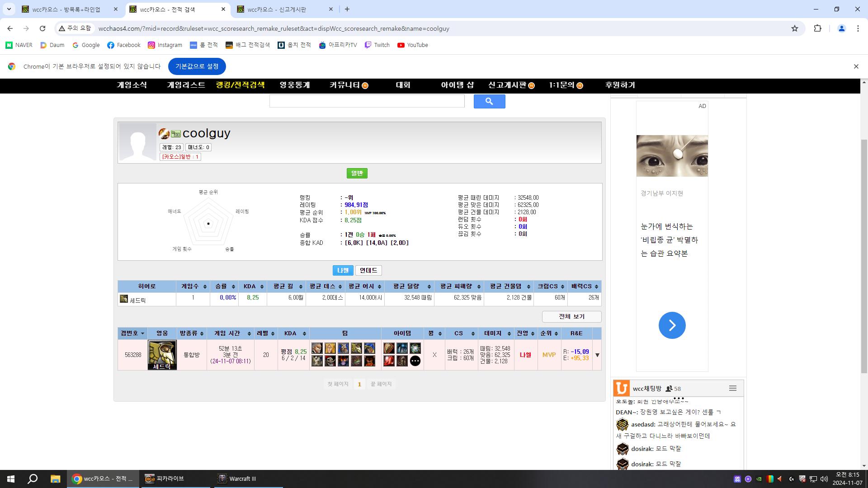Reload the page

[x=42, y=28]
